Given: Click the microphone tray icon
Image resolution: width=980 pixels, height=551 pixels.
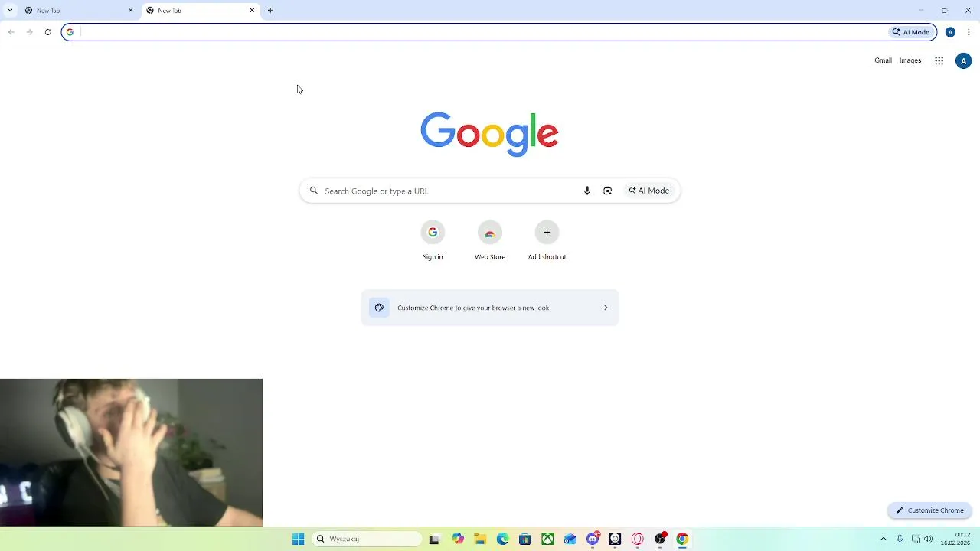Looking at the screenshot, I should [x=900, y=539].
